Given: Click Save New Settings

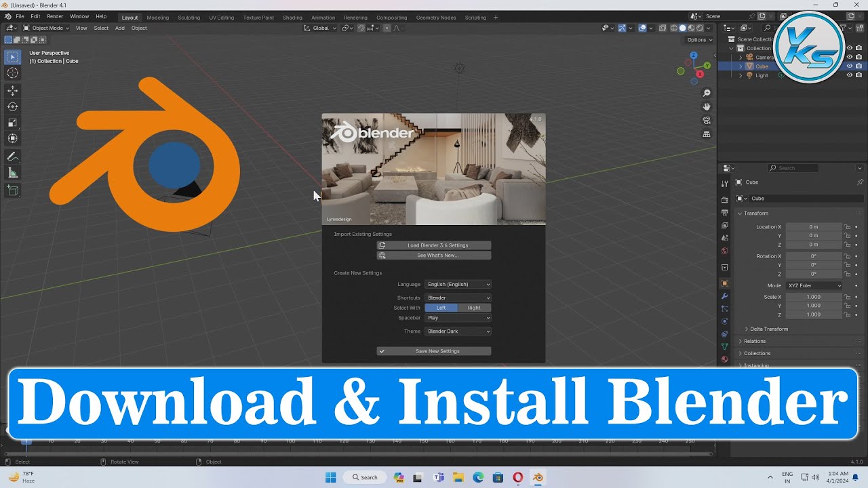Looking at the screenshot, I should tap(434, 350).
